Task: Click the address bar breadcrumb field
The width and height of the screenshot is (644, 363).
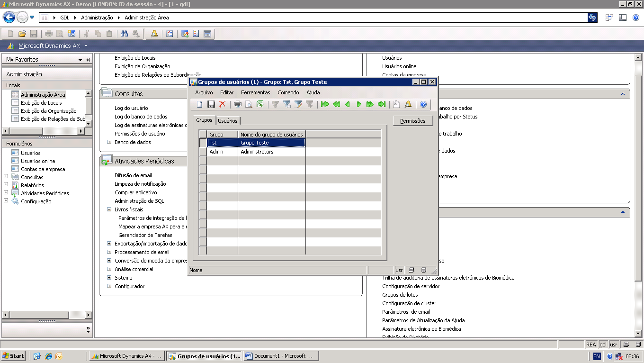Action: pyautogui.click(x=313, y=18)
